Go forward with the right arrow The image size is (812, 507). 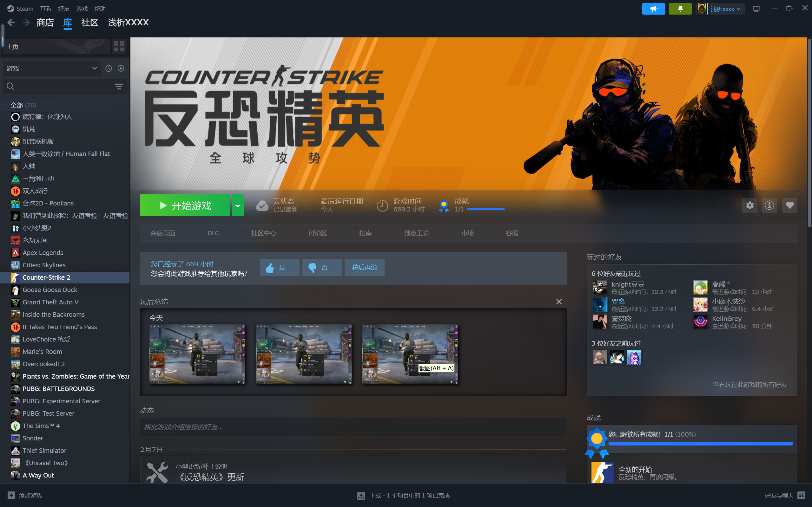(26, 23)
